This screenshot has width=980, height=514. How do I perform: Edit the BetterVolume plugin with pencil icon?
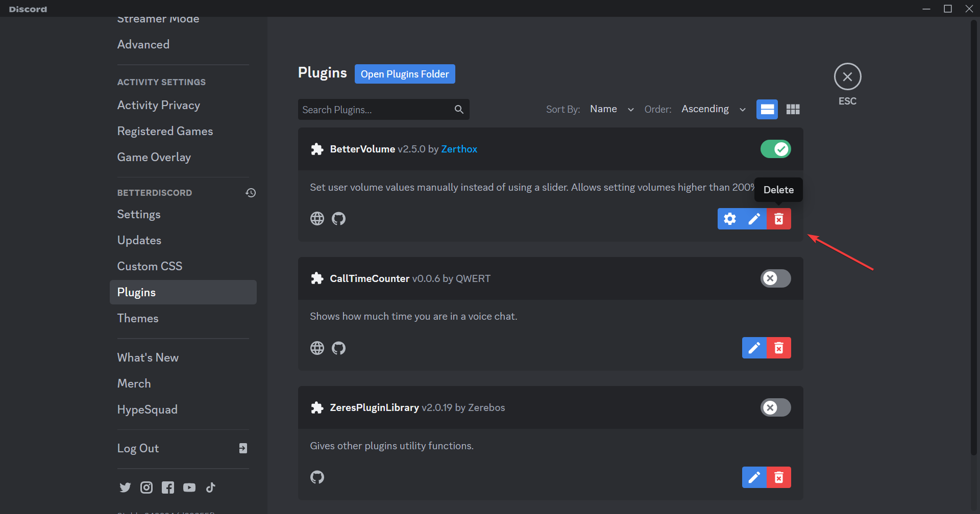pos(754,219)
